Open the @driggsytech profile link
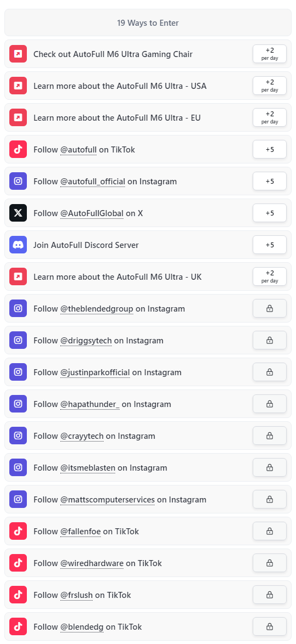 point(86,341)
